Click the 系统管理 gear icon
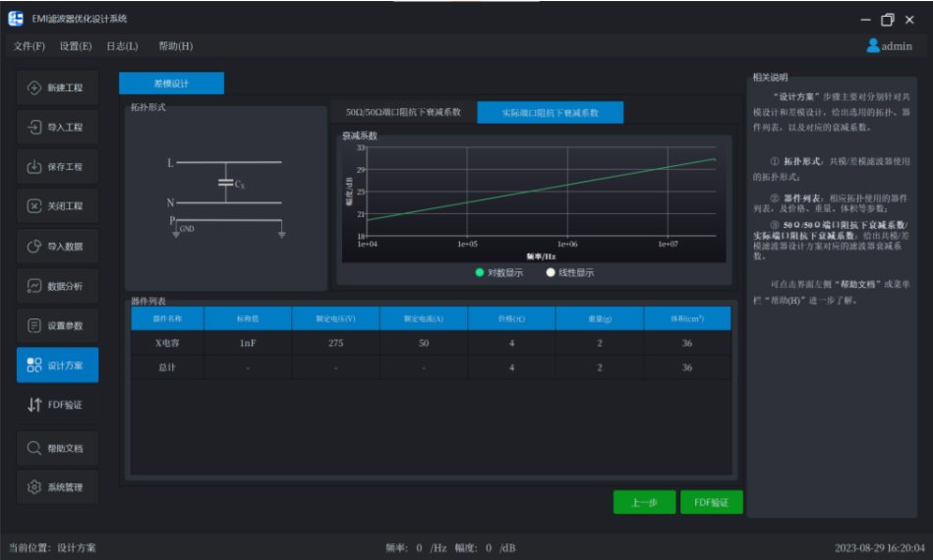 (x=33, y=487)
